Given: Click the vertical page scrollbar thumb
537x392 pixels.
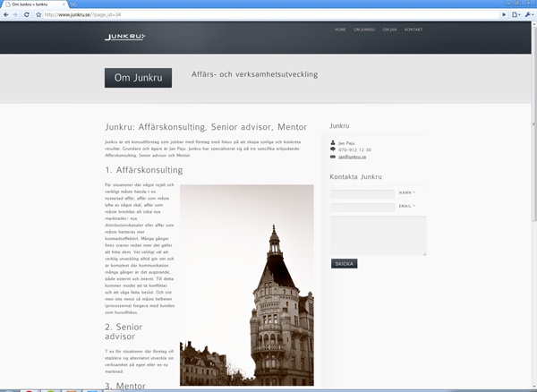Looking at the screenshot, I should pyautogui.click(x=534, y=124).
